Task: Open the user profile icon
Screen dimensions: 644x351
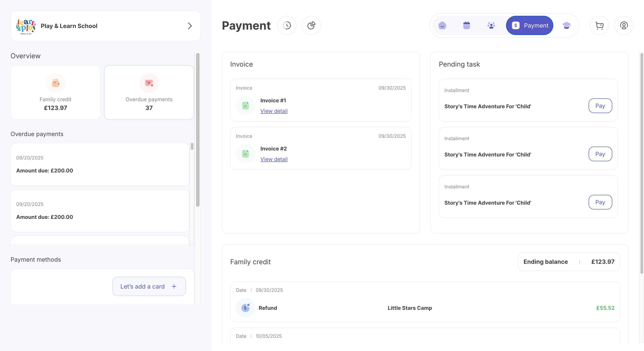Action: 623,25
